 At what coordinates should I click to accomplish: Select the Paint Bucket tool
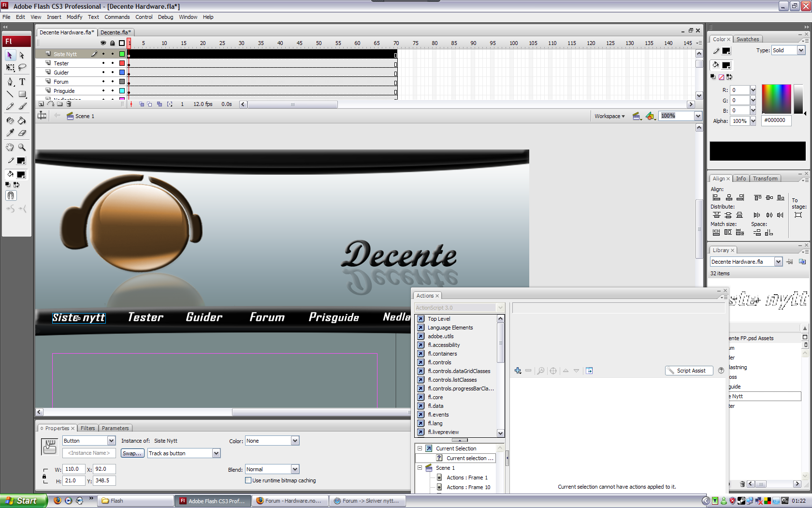coord(22,120)
